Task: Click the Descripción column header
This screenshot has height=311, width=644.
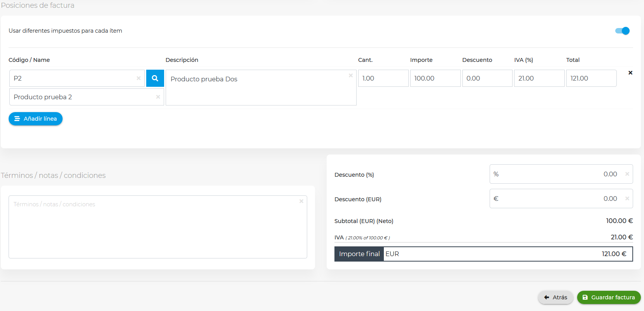Action: (182, 60)
